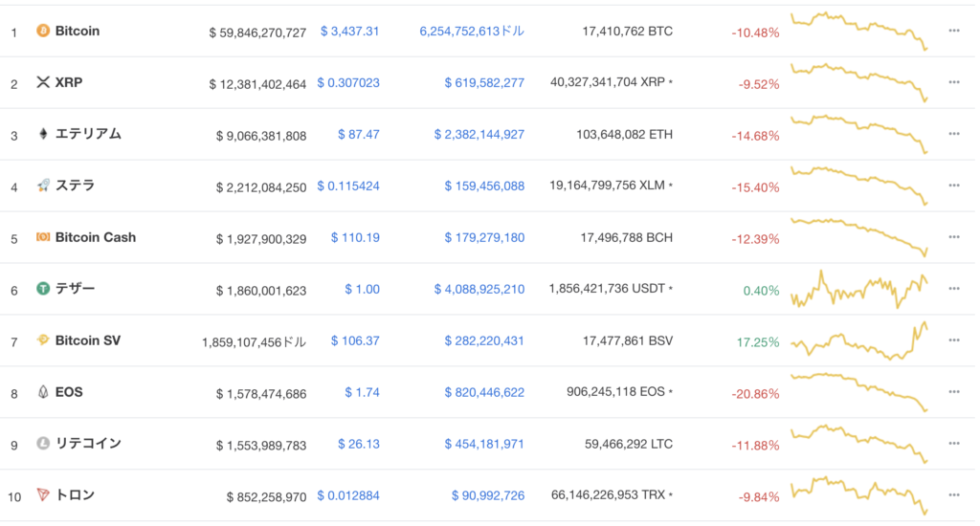Open the more-options menu for Bitcoin row
Screen dimensions: 980x526
point(954,31)
